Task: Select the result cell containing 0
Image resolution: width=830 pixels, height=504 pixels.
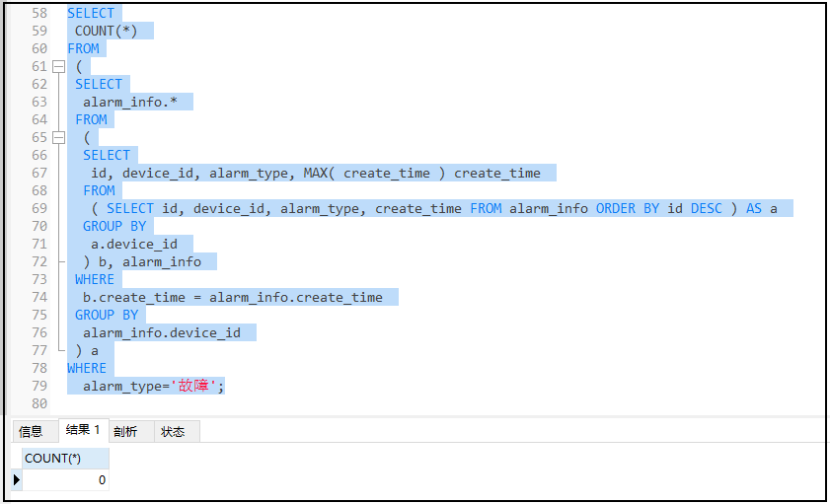Action: [65, 480]
